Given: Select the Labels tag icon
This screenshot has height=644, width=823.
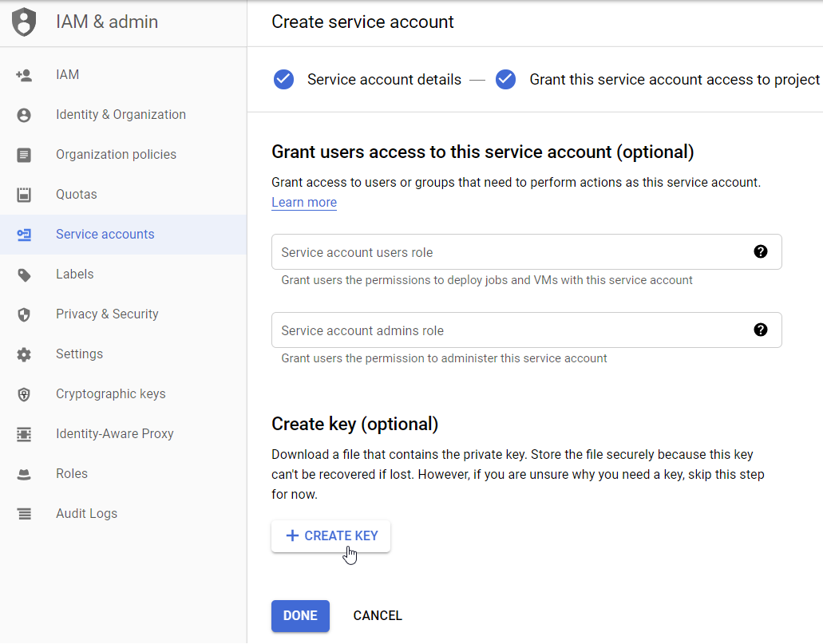Looking at the screenshot, I should pos(24,274).
